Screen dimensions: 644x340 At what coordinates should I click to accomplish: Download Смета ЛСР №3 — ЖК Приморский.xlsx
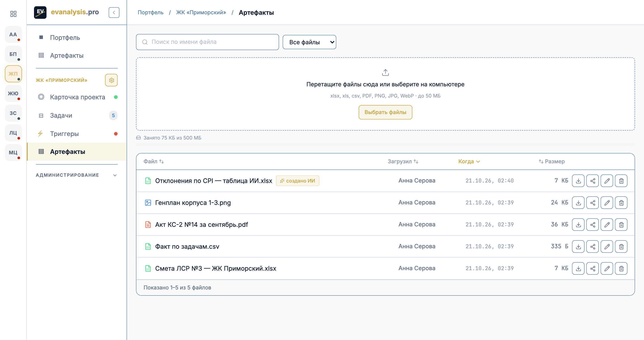578,268
